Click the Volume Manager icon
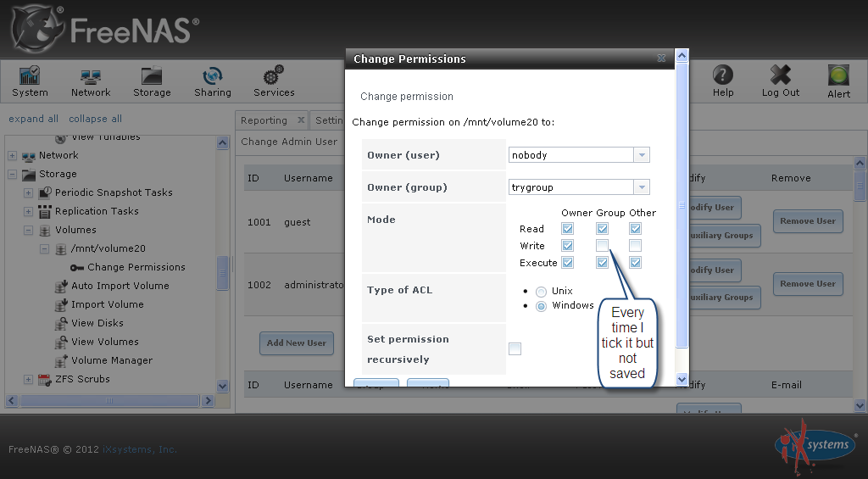868x479 pixels. [x=61, y=361]
